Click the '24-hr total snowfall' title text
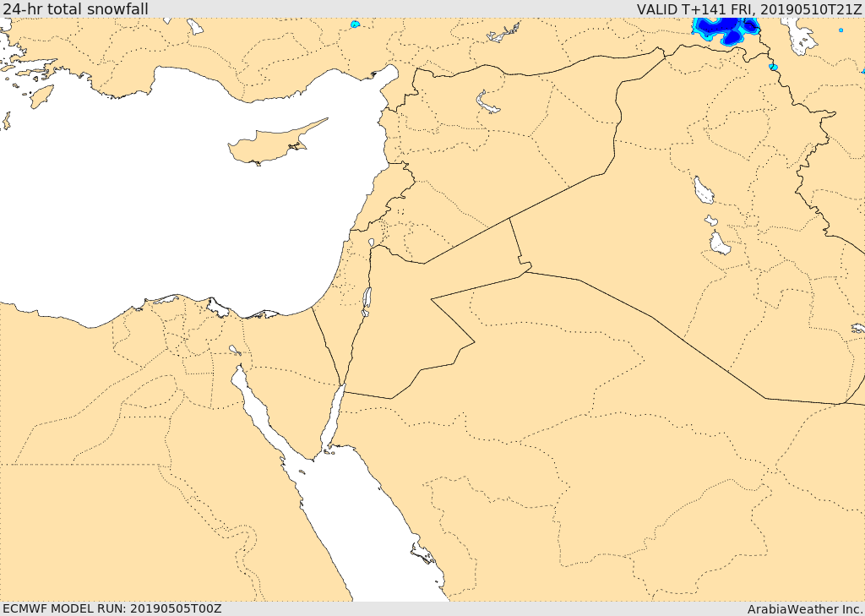Image resolution: width=865 pixels, height=616 pixels. click(75, 8)
